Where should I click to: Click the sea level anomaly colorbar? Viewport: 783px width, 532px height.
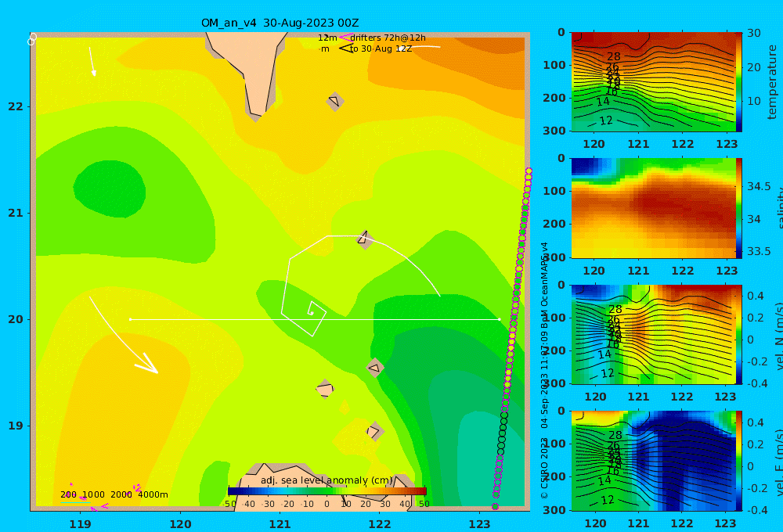pos(327,491)
